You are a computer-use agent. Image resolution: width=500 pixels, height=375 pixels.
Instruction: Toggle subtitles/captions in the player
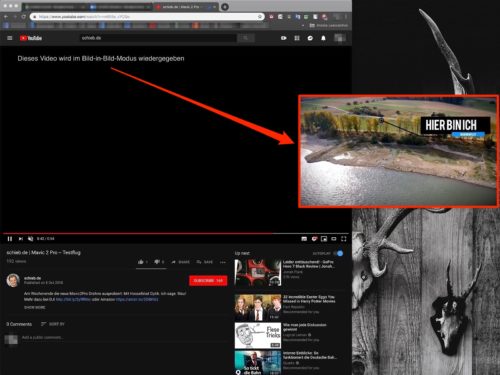coord(304,239)
